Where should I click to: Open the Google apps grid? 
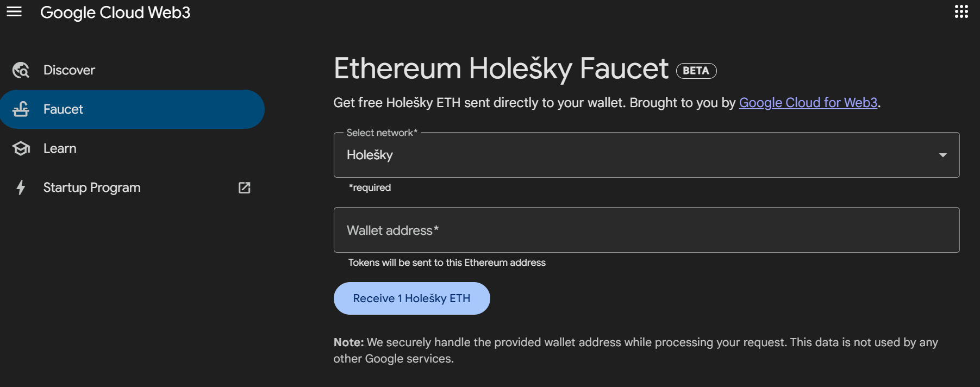962,12
